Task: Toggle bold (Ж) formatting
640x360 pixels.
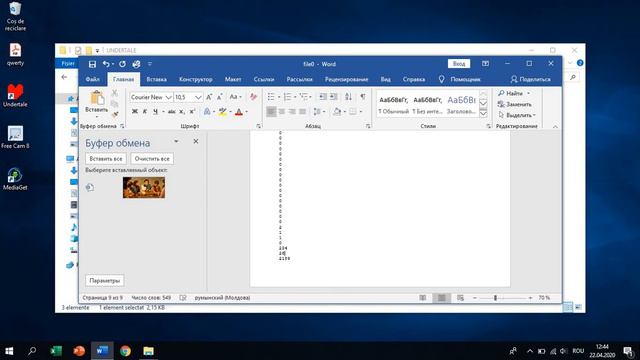Action: [135, 111]
